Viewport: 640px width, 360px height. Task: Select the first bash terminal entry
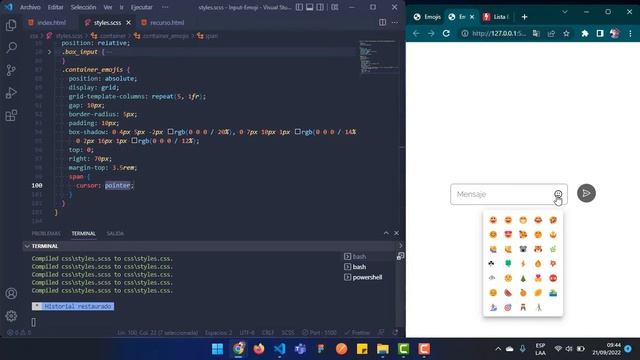(359, 256)
